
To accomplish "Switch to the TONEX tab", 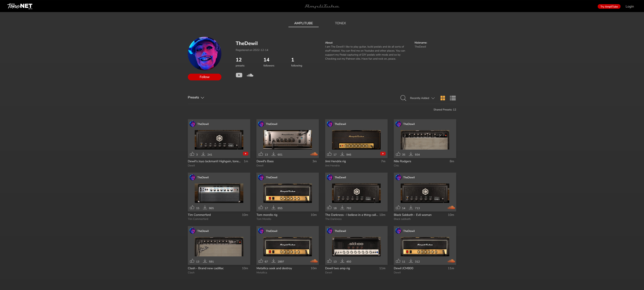I will click(x=340, y=23).
